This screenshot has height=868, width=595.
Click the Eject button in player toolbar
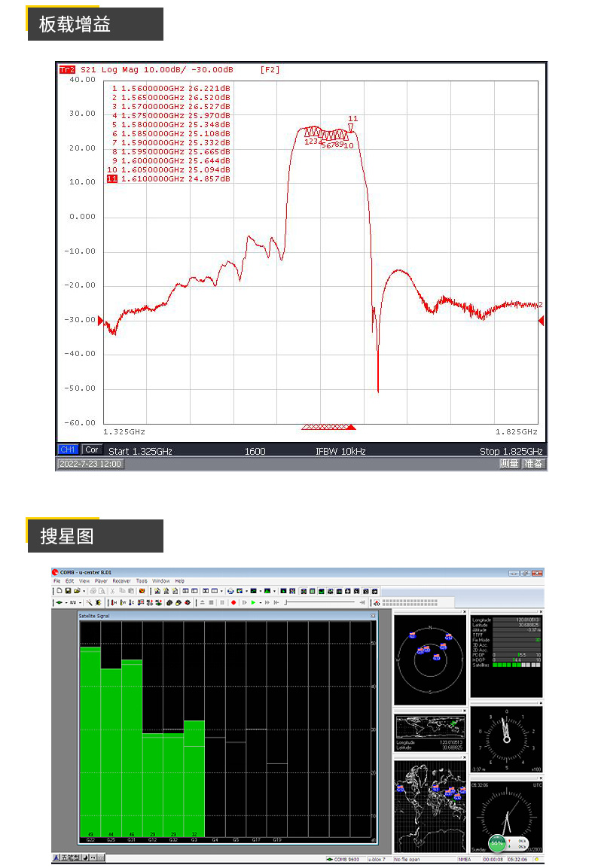click(202, 602)
